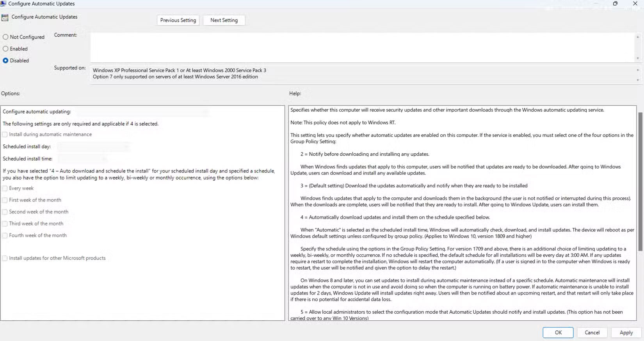Close the Configure Automatic Updates window
The height and width of the screenshot is (341, 644).
pyautogui.click(x=635, y=4)
